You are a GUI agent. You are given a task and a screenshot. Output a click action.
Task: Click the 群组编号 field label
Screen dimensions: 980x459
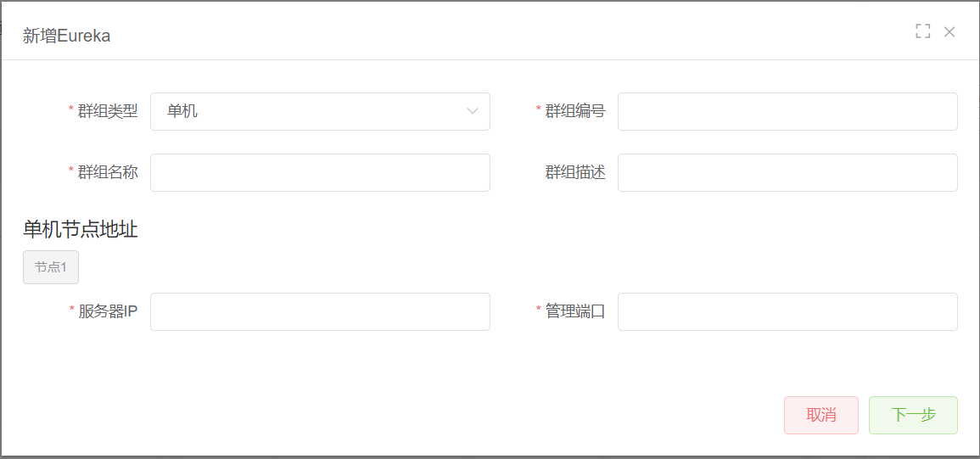pyautogui.click(x=575, y=112)
